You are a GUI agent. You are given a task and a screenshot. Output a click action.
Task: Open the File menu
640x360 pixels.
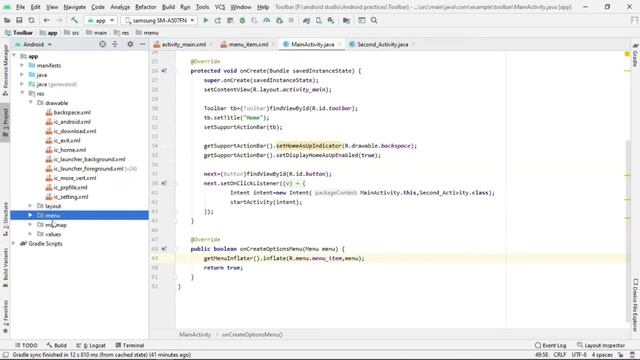point(20,7)
